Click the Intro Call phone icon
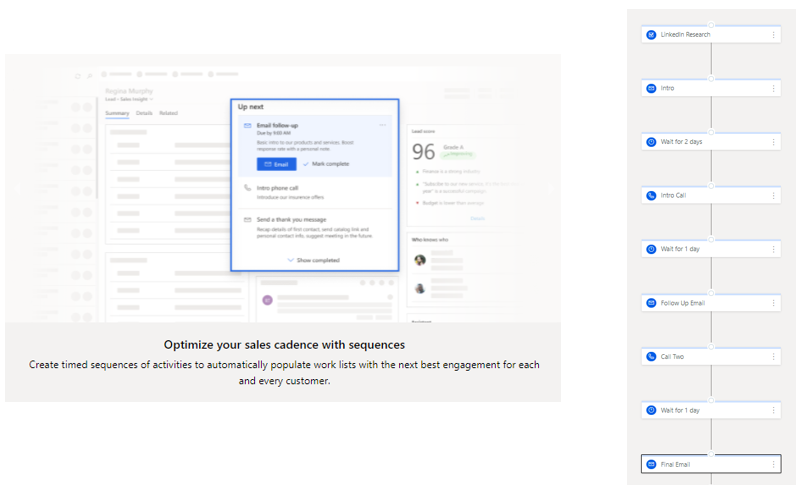Screen dimensions: 809x490 tap(651, 195)
